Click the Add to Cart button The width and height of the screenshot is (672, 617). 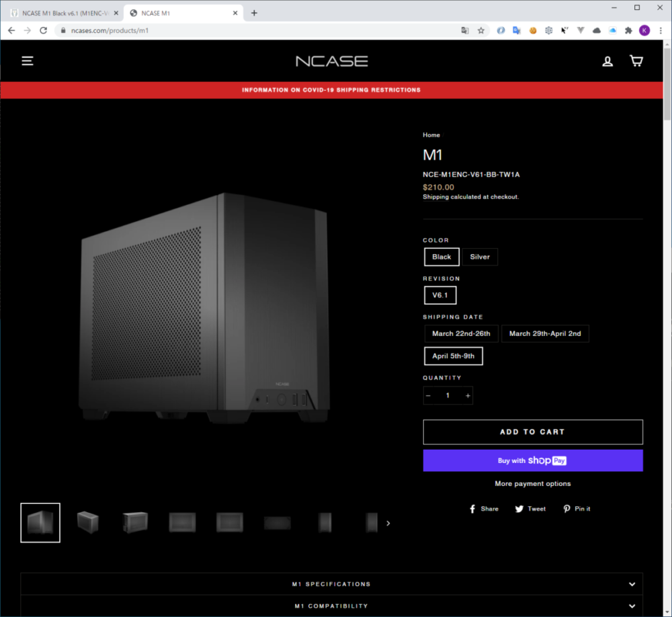[532, 432]
